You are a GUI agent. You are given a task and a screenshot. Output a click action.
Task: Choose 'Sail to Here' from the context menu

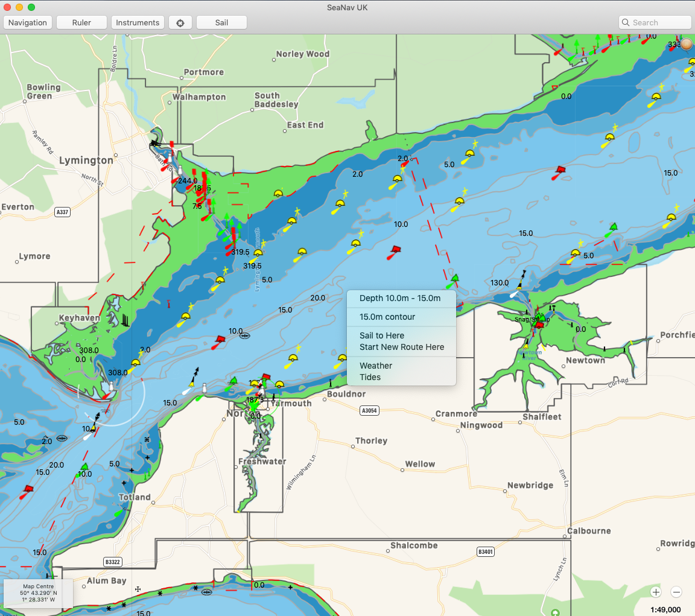(x=382, y=335)
